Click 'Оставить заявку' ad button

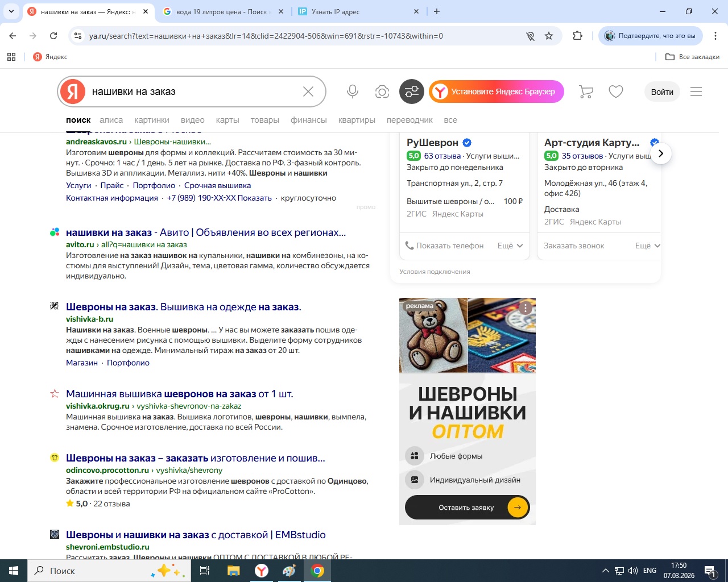(467, 508)
